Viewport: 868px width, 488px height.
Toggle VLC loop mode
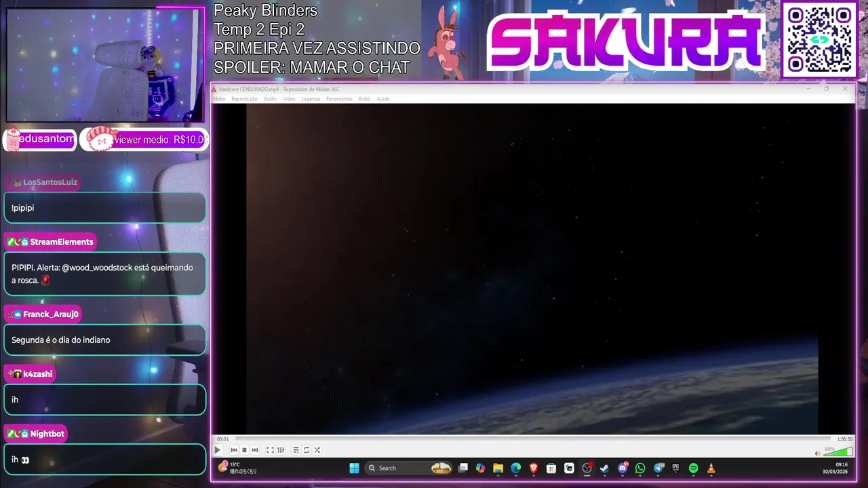click(307, 450)
